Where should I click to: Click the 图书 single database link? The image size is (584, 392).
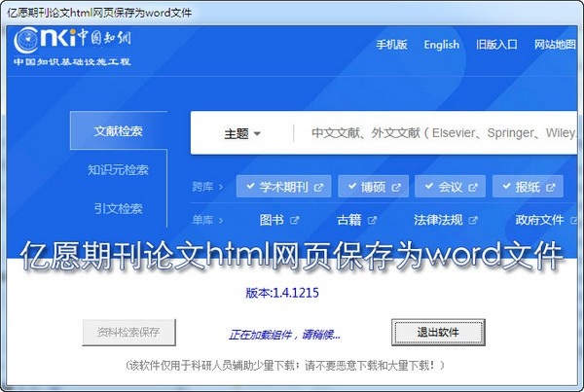pyautogui.click(x=272, y=220)
